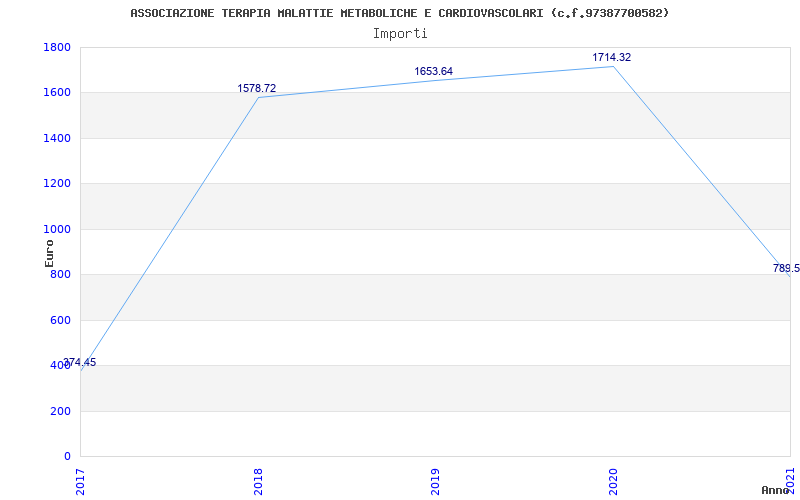Click the 1200 y-axis value
This screenshot has height=500, width=800.
click(x=57, y=184)
